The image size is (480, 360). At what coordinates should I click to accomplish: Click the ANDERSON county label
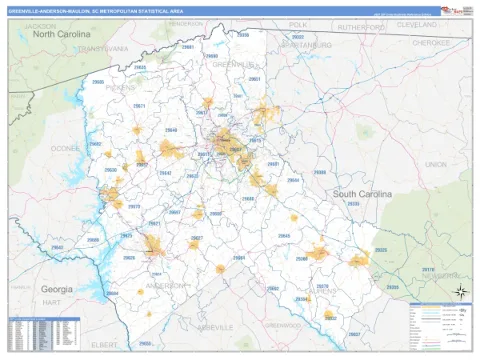coord(165,286)
